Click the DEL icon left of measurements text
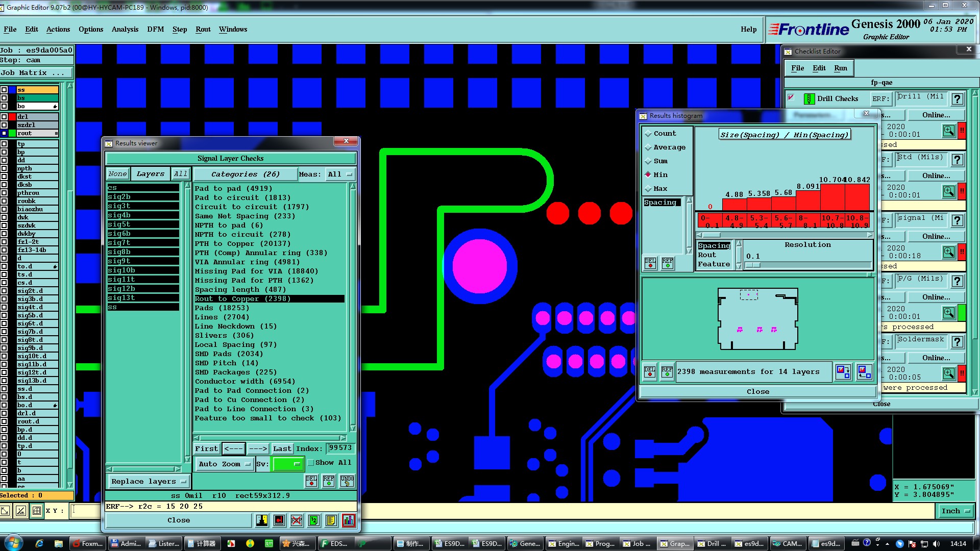Screen dimensions: 980x551 pyautogui.click(x=650, y=371)
